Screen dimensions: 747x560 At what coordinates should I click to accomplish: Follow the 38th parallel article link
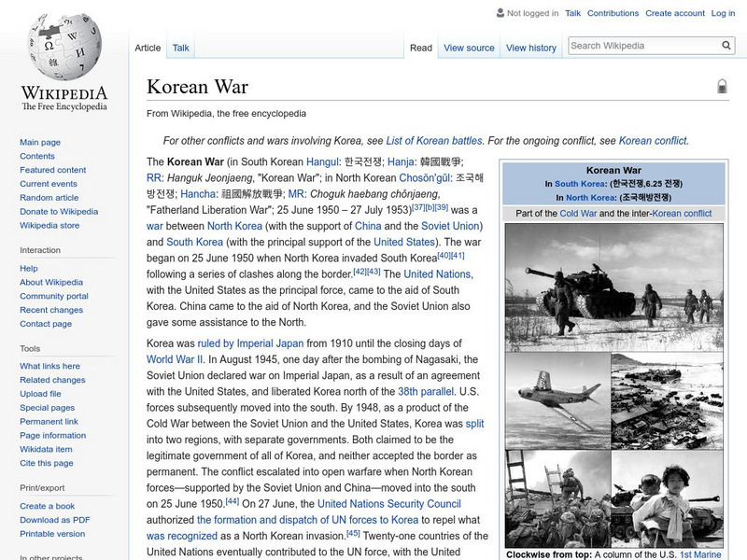pos(424,393)
